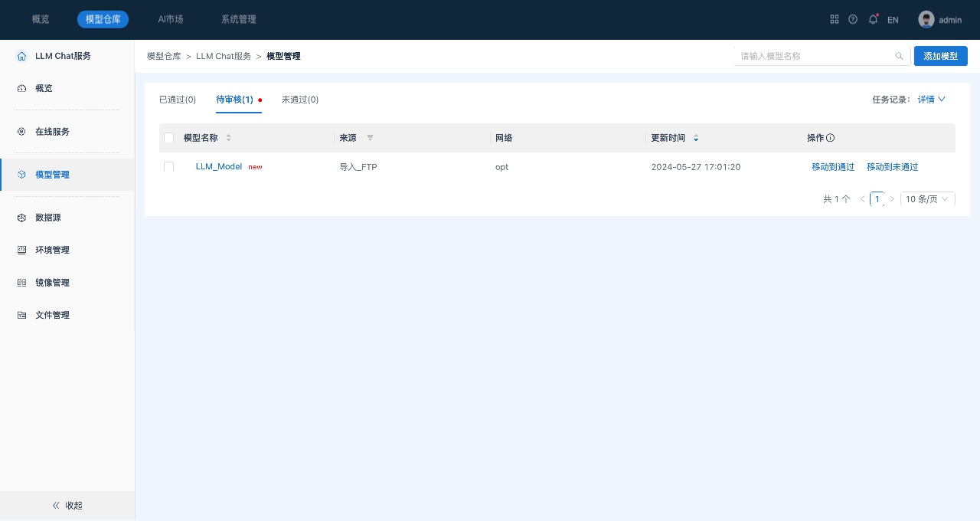This screenshot has height=521, width=980.
Task: Click the apps grid icon in top bar
Action: [x=835, y=19]
